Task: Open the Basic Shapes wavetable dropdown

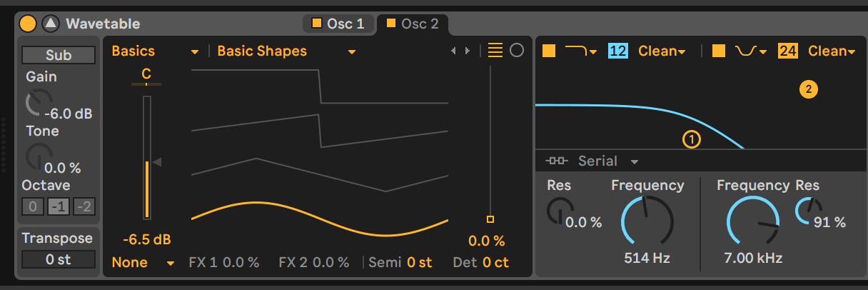Action: [286, 51]
